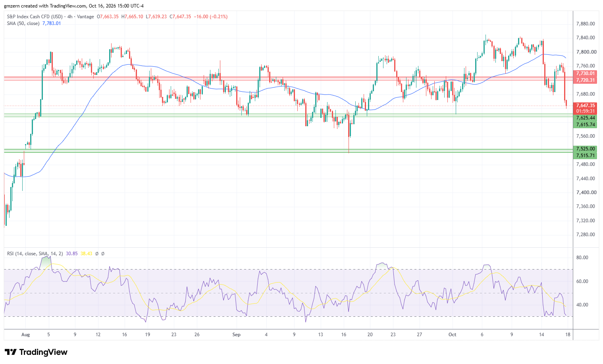Viewport: 603px width, 364px height.
Task: Click the RSI scale label 40.00
Action: [x=582, y=305]
